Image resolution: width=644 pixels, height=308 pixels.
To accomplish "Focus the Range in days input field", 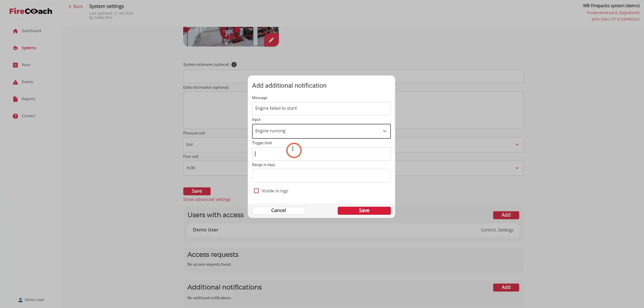I will (321, 176).
